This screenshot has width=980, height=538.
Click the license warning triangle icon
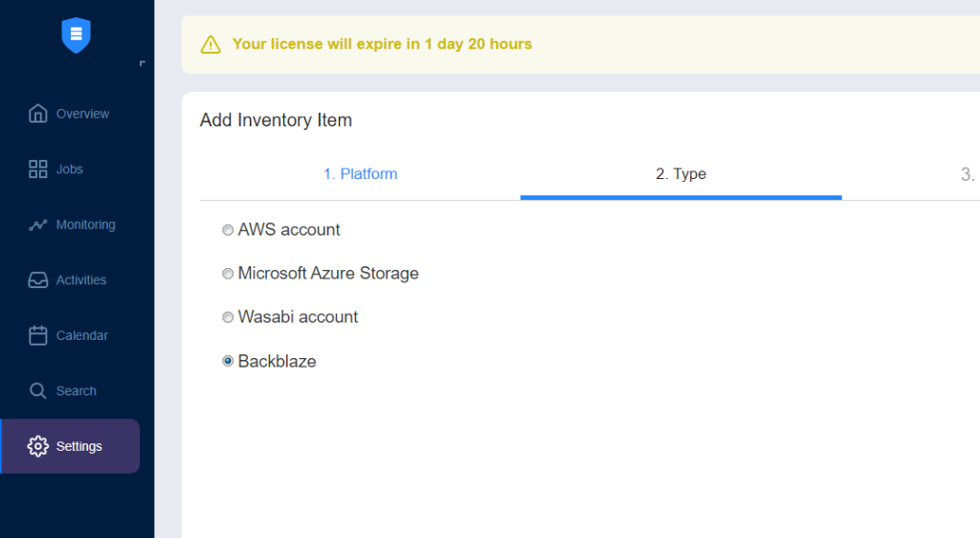(x=211, y=45)
